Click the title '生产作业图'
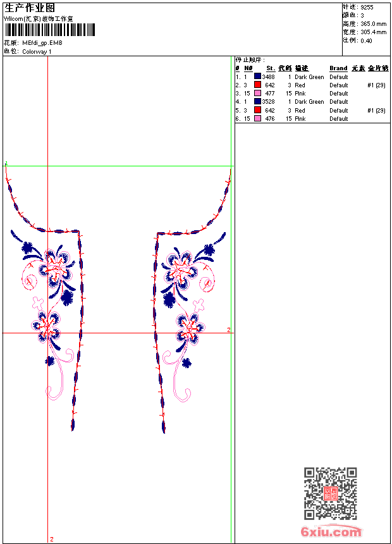Screen dimensions: 392x544 pyautogui.click(x=30, y=8)
